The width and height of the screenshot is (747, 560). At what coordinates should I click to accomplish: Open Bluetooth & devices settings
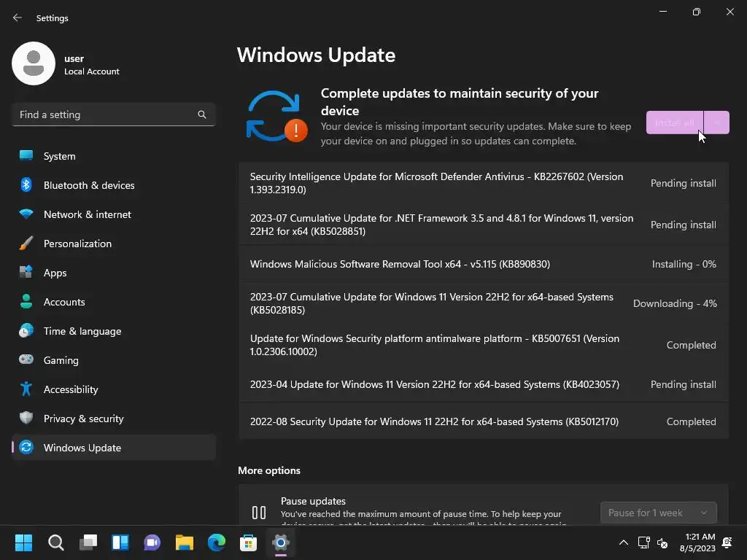point(113,185)
